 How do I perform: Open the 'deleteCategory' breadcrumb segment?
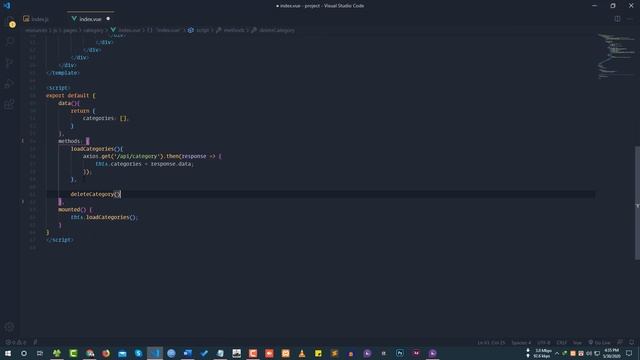tap(273, 30)
